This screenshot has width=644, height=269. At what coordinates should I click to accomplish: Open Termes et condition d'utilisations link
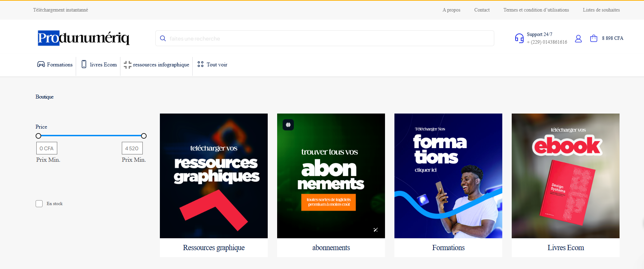pyautogui.click(x=536, y=10)
